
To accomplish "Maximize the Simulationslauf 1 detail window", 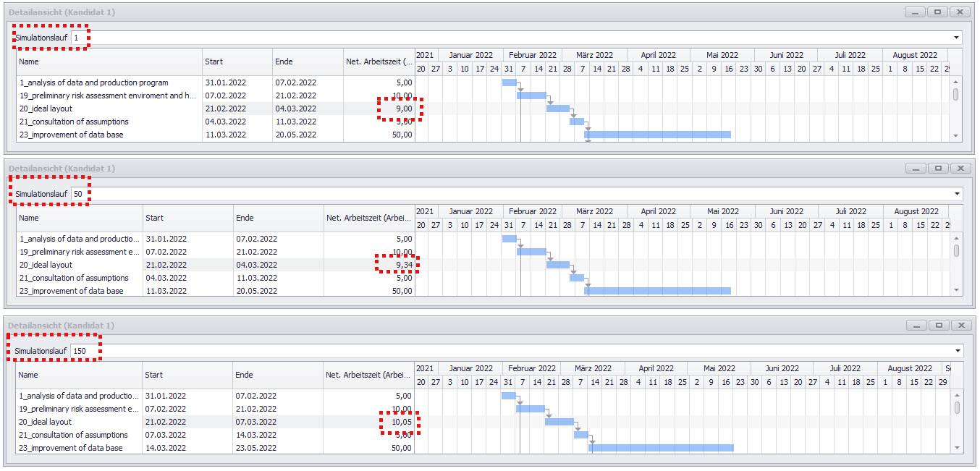I will click(x=938, y=12).
